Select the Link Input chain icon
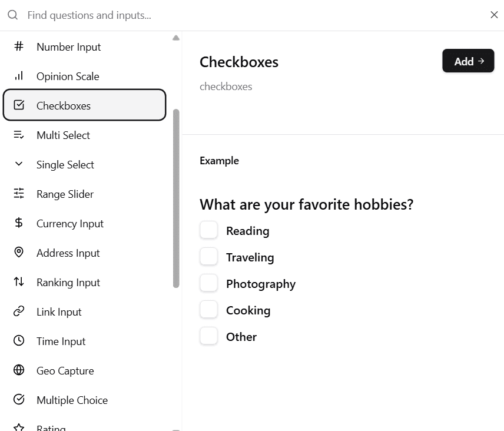The height and width of the screenshot is (431, 504). click(18, 311)
